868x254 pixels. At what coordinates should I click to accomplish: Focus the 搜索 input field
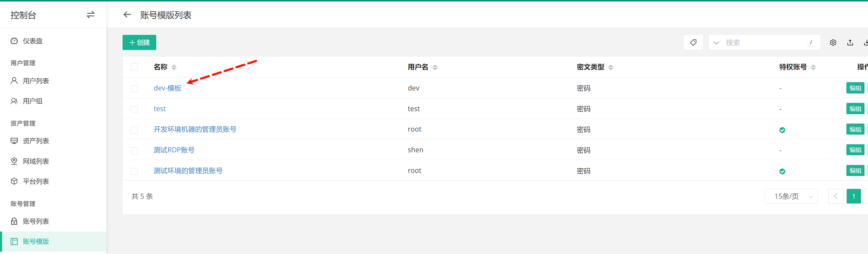coord(765,43)
